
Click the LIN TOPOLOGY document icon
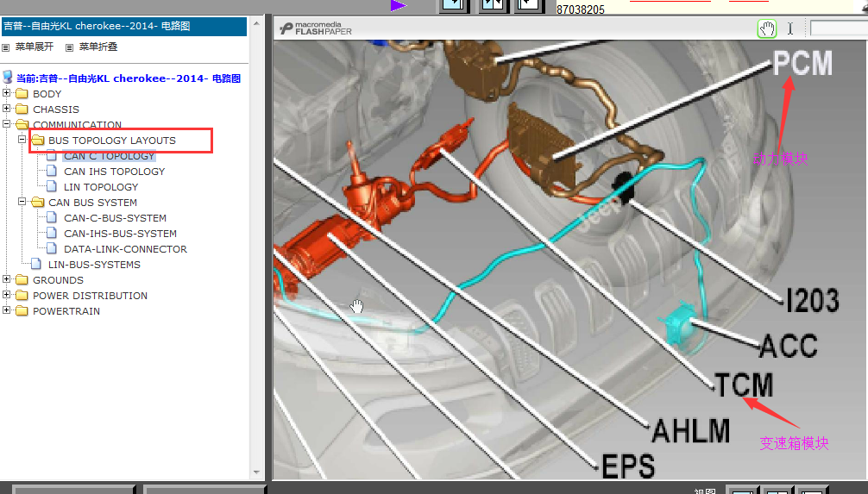pos(52,186)
